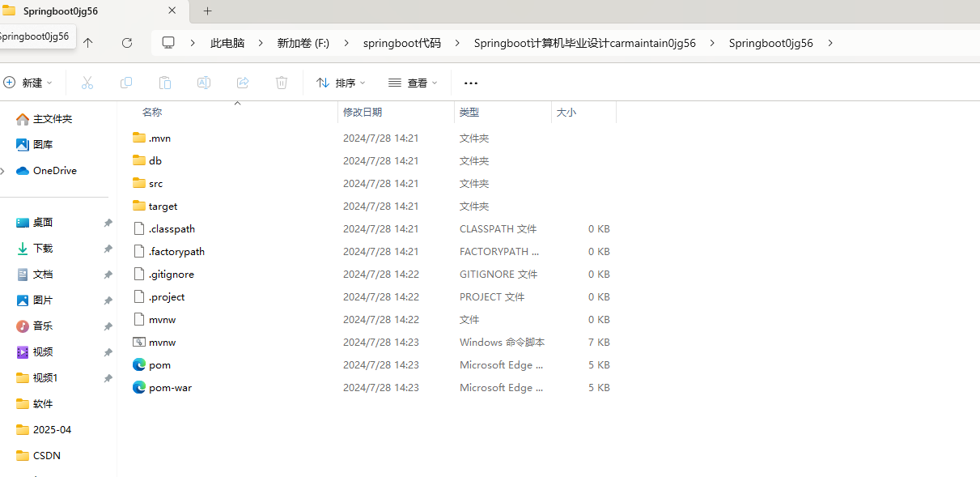Open 下载 in quick access
Viewport: 980px width, 477px height.
click(x=43, y=249)
